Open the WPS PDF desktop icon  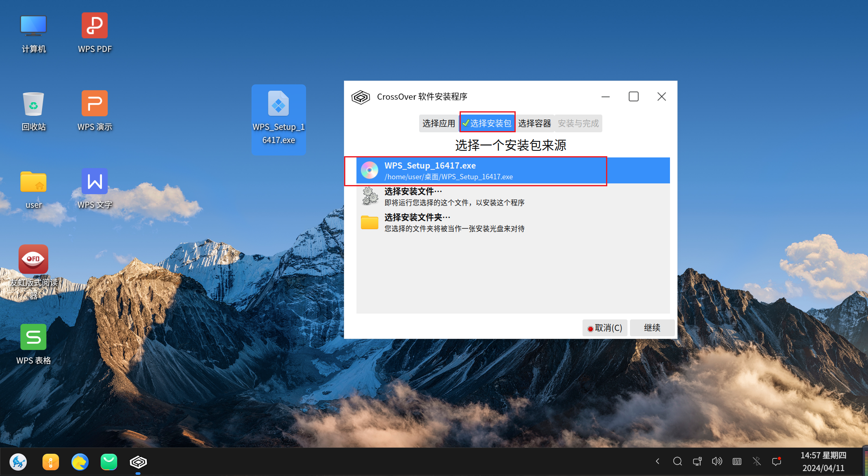pyautogui.click(x=94, y=26)
